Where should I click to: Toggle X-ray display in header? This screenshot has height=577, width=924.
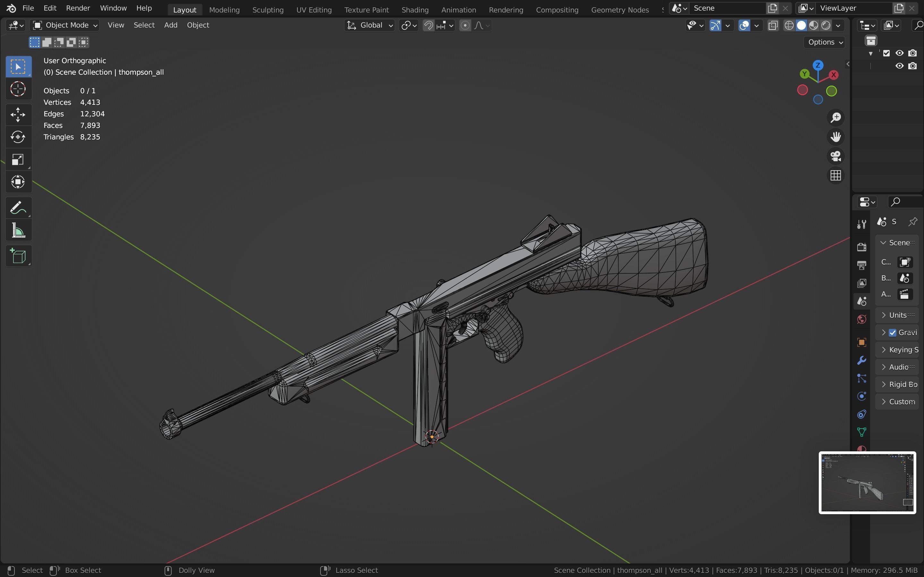pos(773,26)
